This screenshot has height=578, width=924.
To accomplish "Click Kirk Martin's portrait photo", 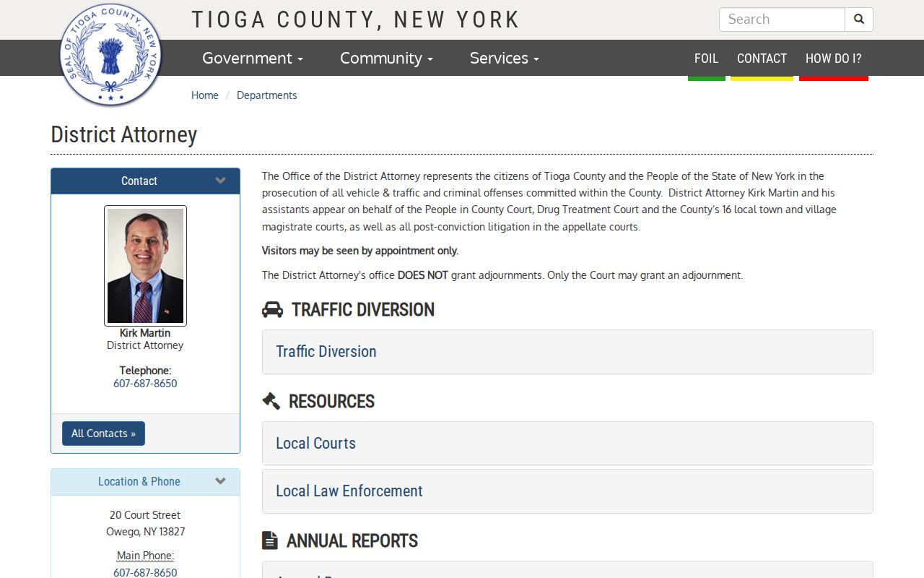I will click(x=145, y=266).
